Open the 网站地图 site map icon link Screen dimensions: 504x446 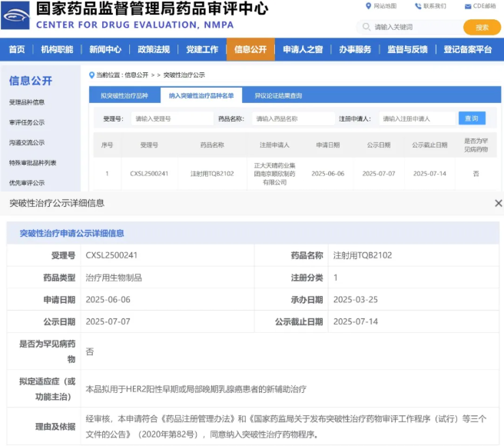point(369,6)
